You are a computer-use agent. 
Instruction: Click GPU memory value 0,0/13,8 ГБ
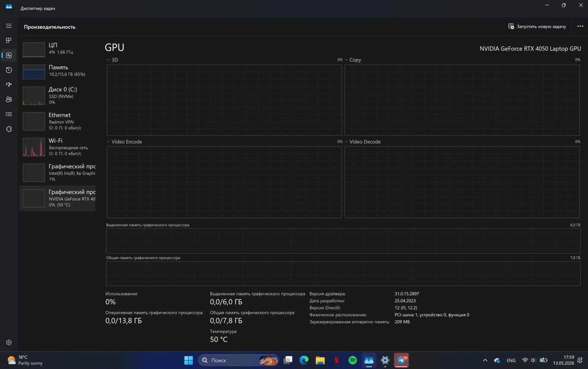point(123,321)
